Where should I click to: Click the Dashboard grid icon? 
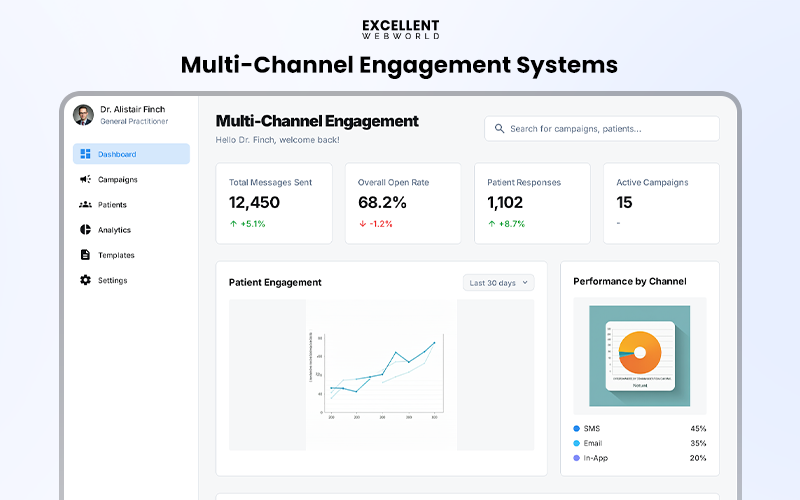click(85, 154)
